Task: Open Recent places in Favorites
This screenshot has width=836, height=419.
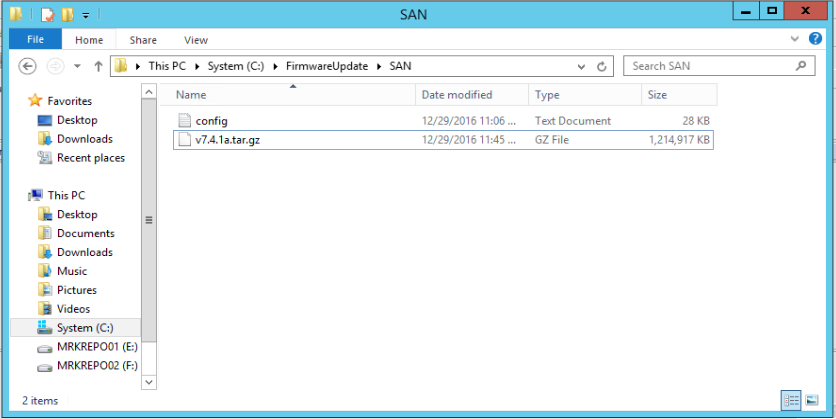Action: (91, 158)
